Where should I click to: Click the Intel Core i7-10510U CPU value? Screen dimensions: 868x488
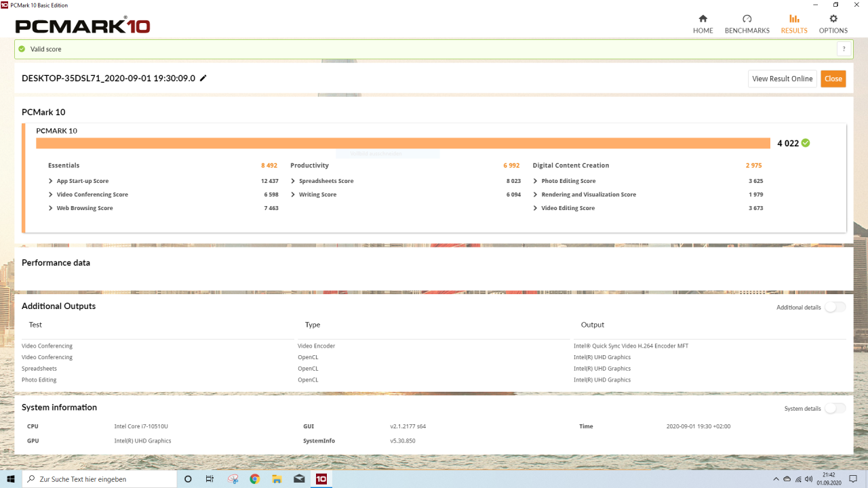(x=141, y=426)
